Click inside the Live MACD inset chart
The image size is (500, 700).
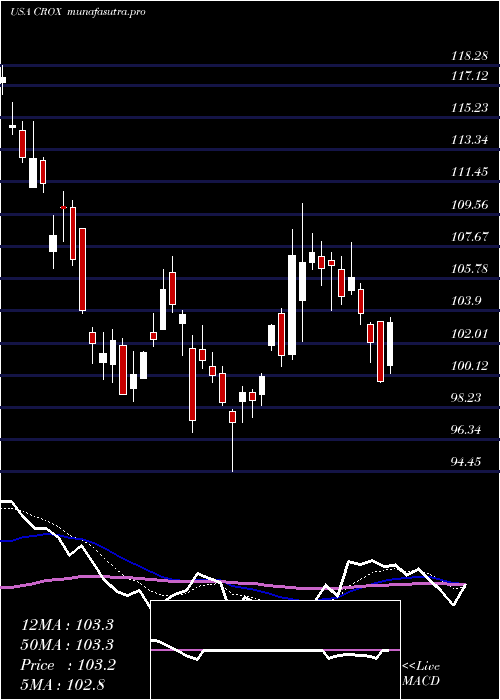pyautogui.click(x=275, y=650)
